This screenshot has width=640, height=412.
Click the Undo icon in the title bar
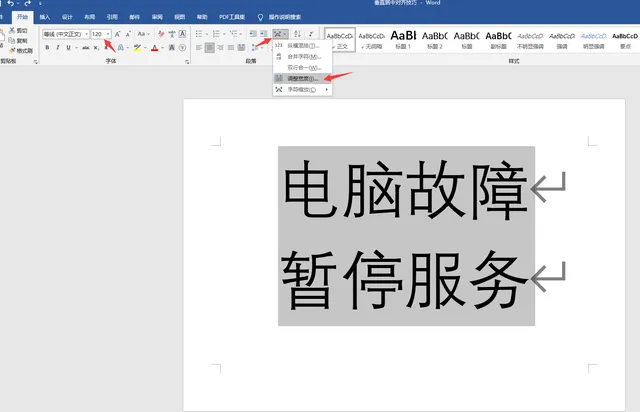10,3
